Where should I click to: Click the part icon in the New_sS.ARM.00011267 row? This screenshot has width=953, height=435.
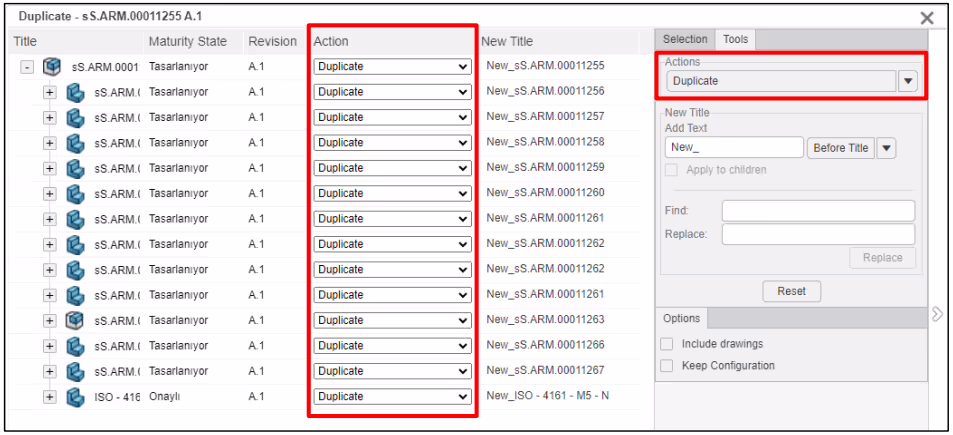coord(75,371)
